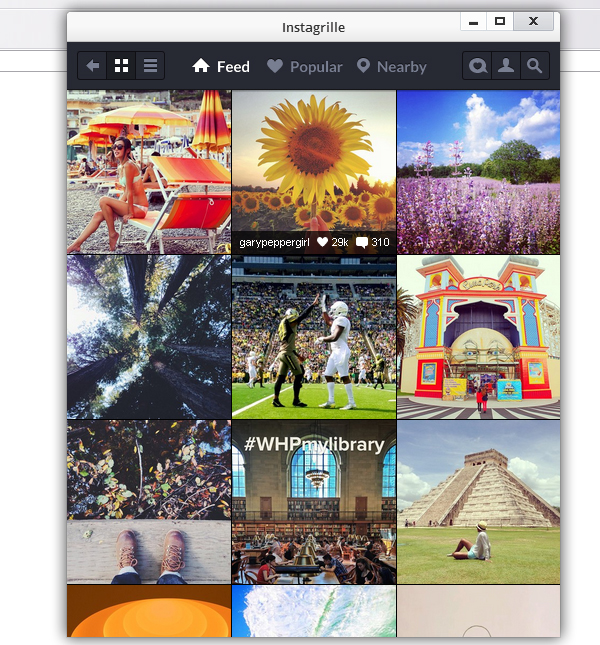Open the boots and leaves photo
600x645 pixels.
click(149, 502)
